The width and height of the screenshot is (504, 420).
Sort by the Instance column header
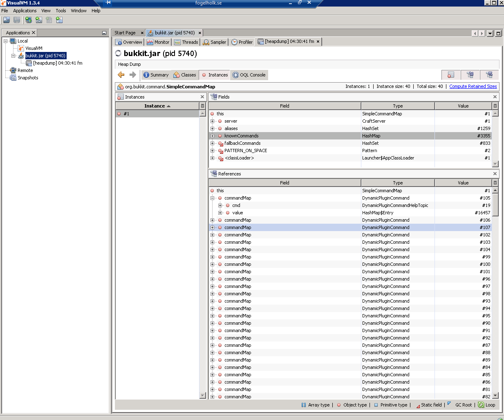[157, 106]
